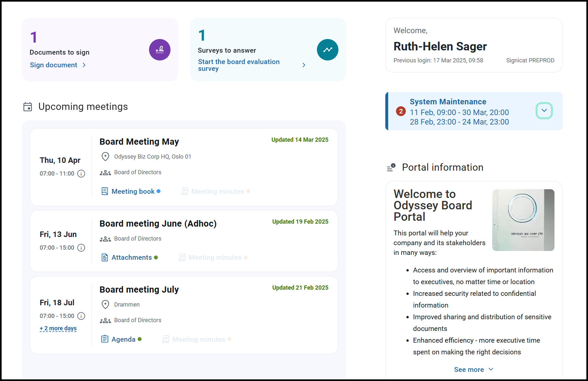Click the teal survey chart icon
The image size is (588, 381).
(x=327, y=50)
